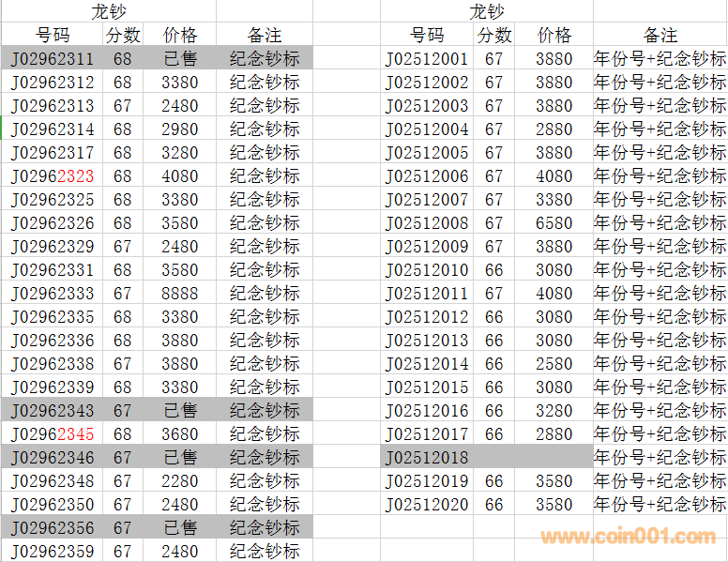Select the left table's 号码 header

pos(53,35)
